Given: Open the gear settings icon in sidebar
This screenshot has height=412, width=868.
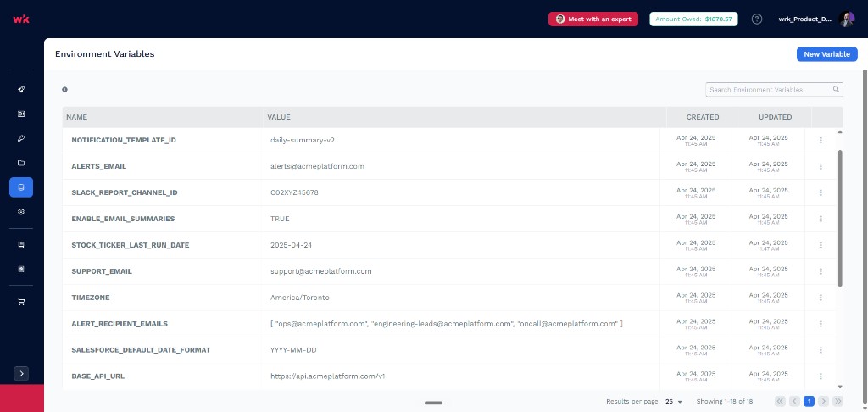Looking at the screenshot, I should pyautogui.click(x=21, y=212).
